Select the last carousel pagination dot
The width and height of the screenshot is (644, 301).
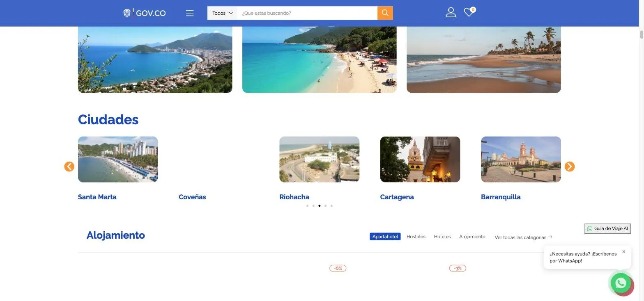331,206
